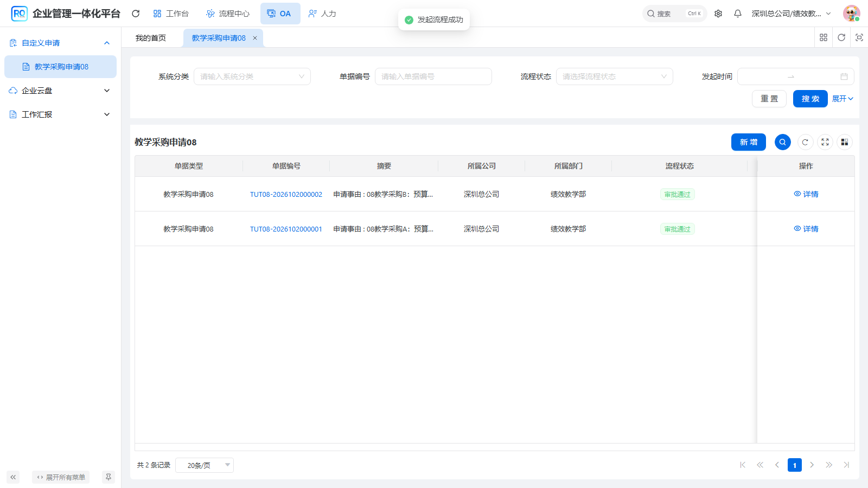The height and width of the screenshot is (488, 868).
Task: Switch to 流程中心 top menu
Action: click(228, 14)
